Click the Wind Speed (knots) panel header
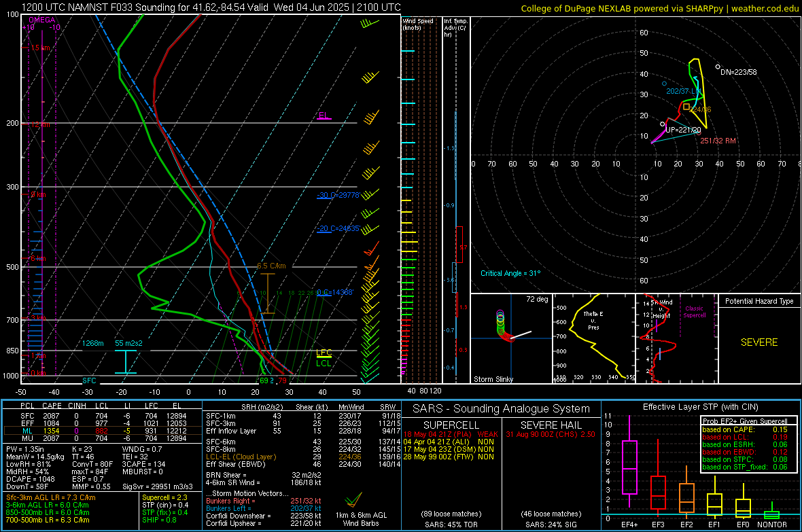Viewport: 802px width, 532px height. click(418, 24)
